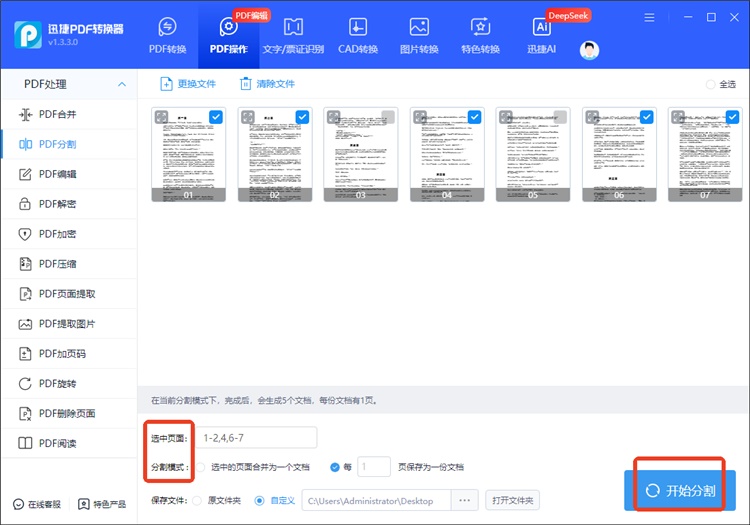750x525 pixels.
Task: Select PDF删除页面 in sidebar
Action: [x=69, y=414]
